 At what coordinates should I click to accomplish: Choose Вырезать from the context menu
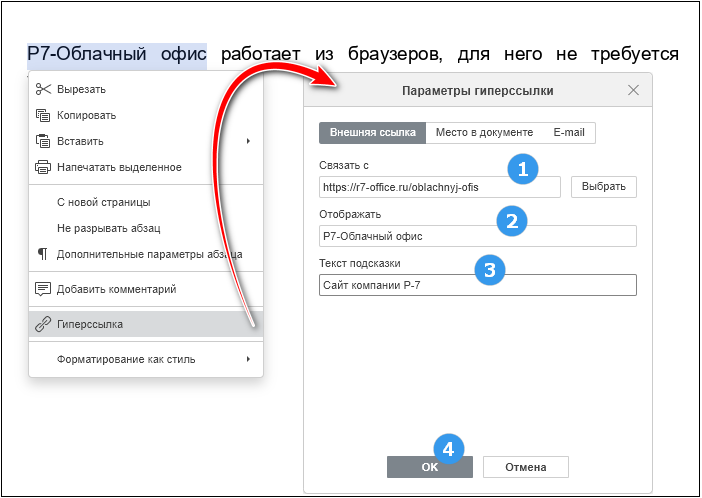point(146,89)
